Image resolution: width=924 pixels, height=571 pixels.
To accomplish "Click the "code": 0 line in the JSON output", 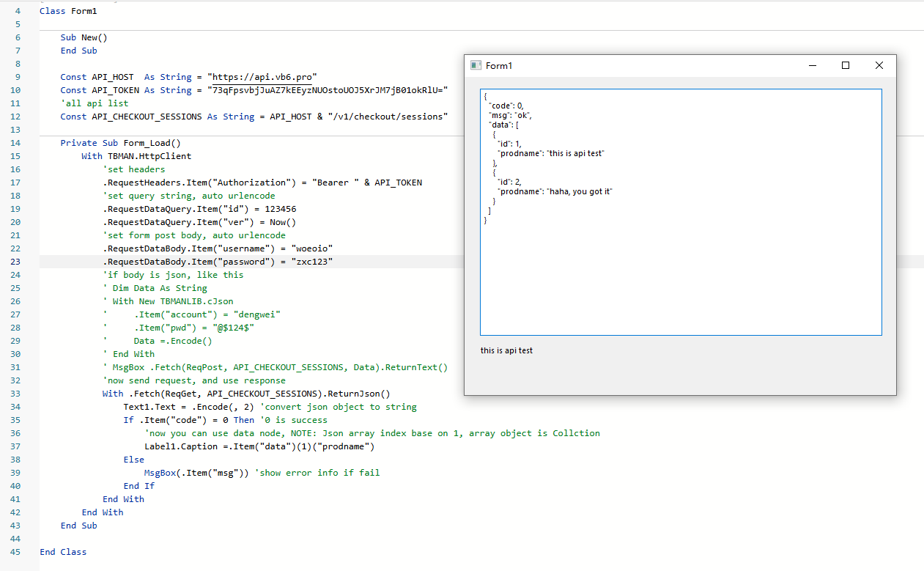I will click(506, 106).
